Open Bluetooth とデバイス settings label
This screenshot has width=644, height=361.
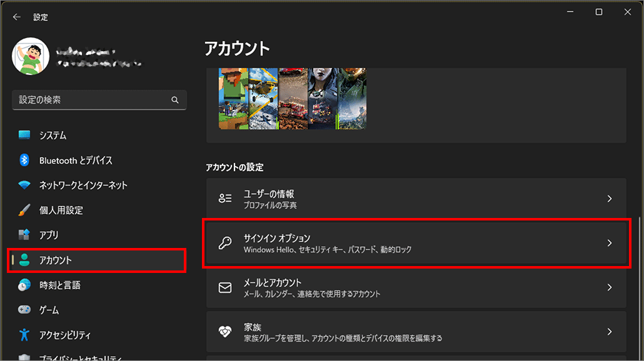(x=76, y=161)
